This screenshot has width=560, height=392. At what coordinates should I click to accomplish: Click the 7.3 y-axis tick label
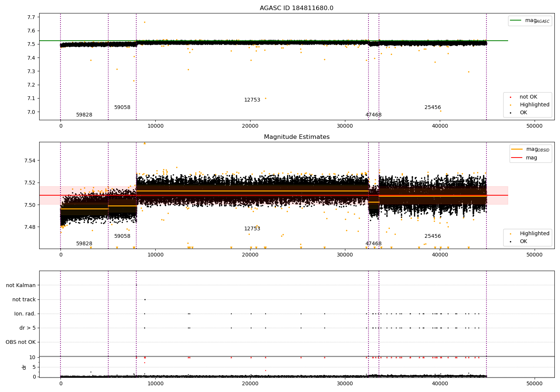point(31,71)
